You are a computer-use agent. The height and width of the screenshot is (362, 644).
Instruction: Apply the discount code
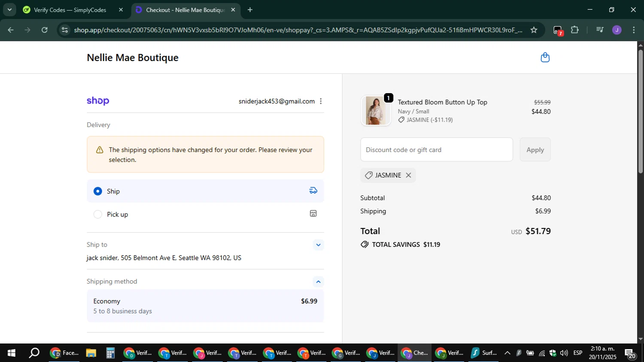[x=535, y=149]
